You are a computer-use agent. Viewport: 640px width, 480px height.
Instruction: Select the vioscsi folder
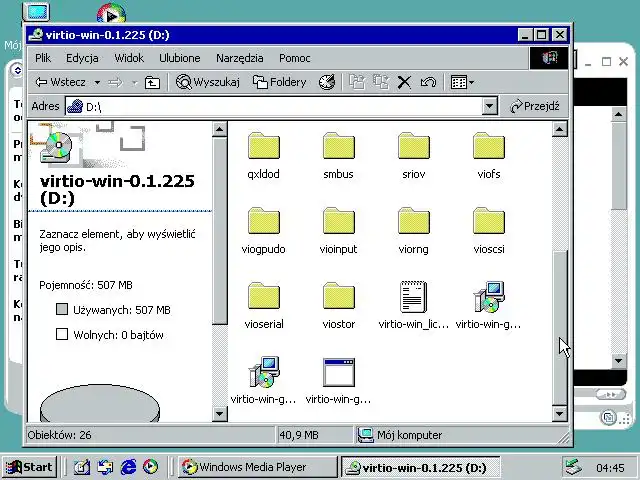pos(489,231)
